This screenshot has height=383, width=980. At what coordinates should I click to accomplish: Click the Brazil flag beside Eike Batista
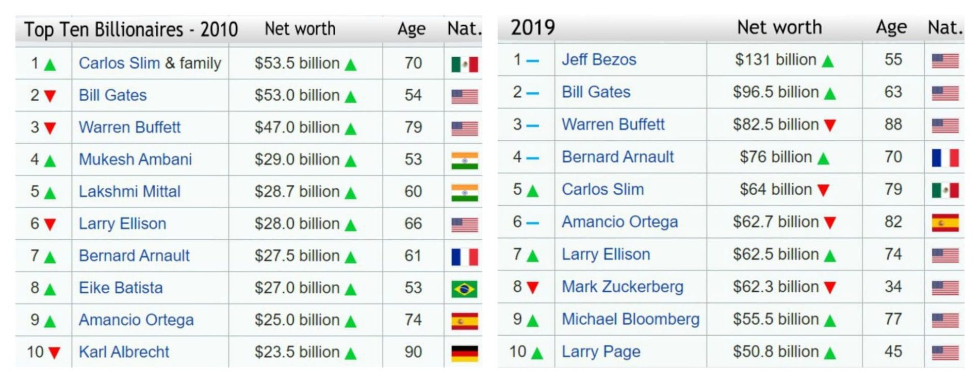point(464,289)
